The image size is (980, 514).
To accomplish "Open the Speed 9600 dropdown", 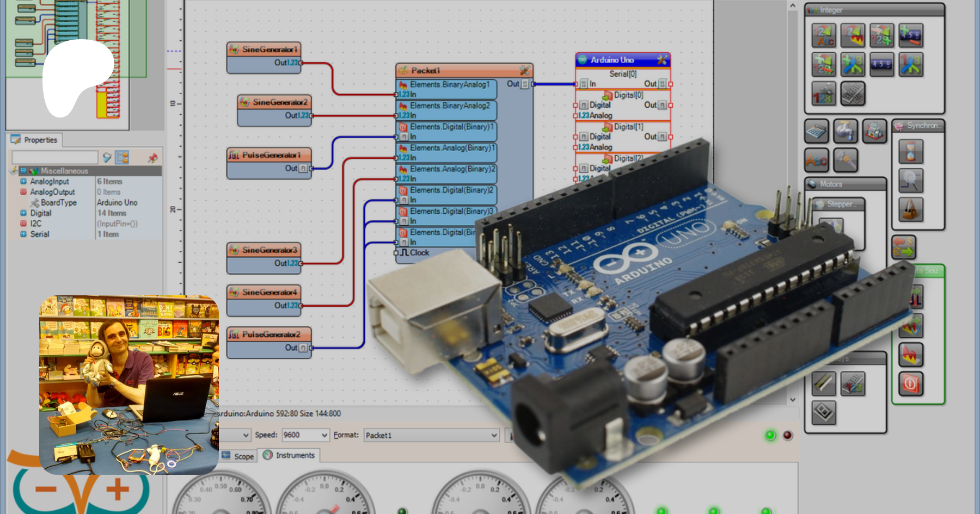I will [324, 435].
